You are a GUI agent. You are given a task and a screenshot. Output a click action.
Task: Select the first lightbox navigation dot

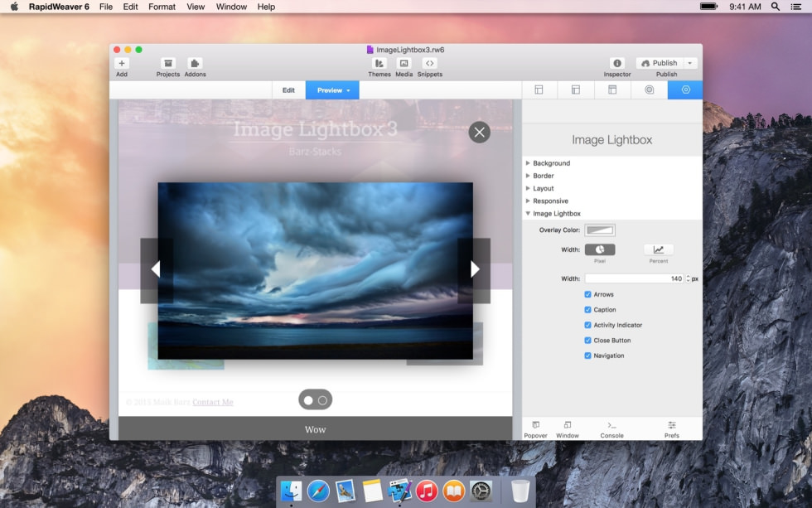[308, 400]
